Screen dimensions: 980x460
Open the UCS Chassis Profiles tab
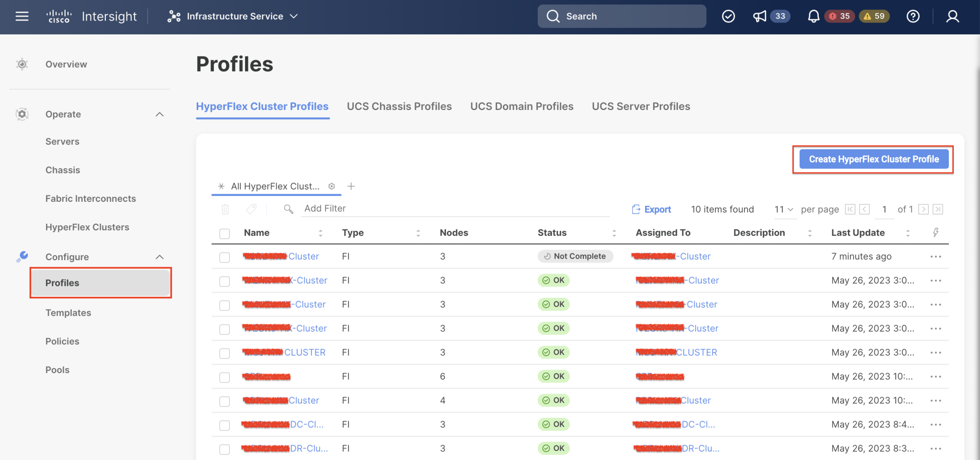tap(399, 106)
